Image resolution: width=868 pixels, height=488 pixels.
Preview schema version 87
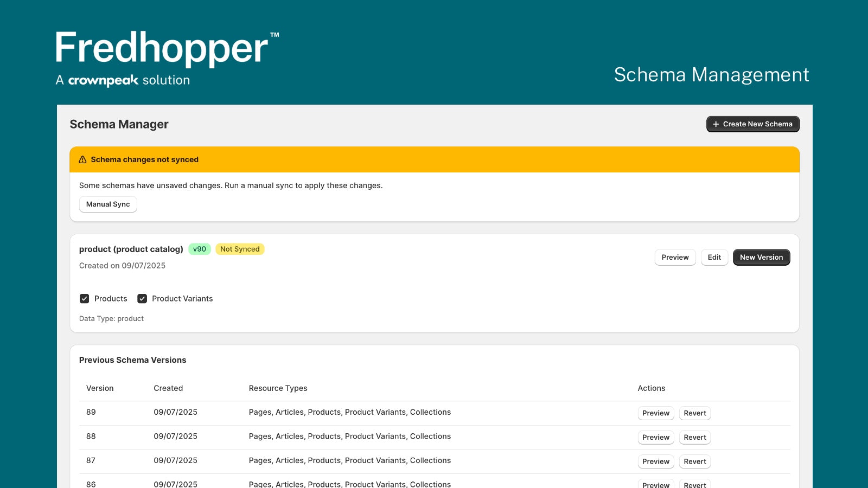656,461
